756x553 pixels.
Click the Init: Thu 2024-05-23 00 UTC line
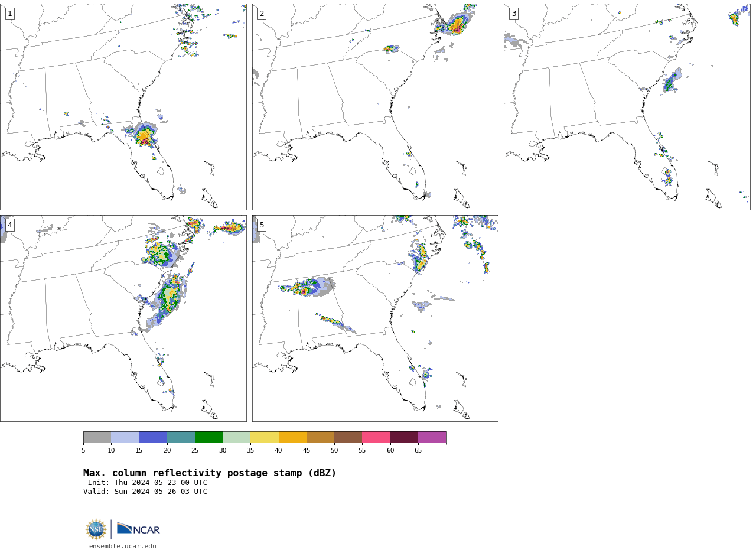coord(148,483)
